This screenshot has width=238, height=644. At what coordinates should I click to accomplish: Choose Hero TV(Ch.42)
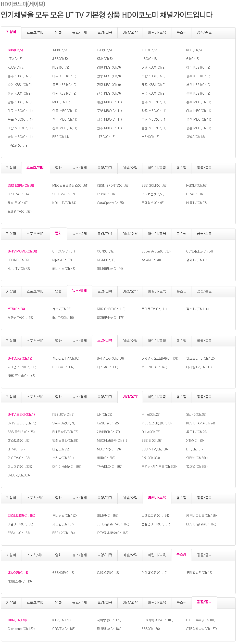[x=19, y=269]
